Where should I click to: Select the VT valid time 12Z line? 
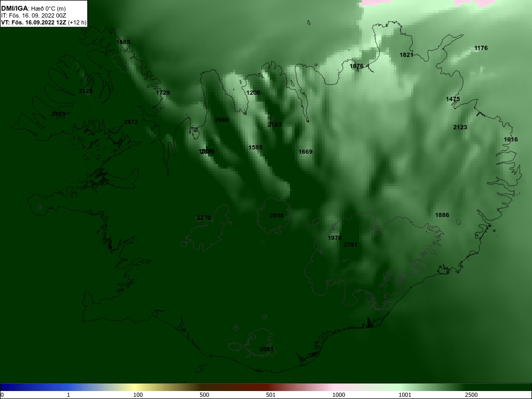tap(44, 23)
